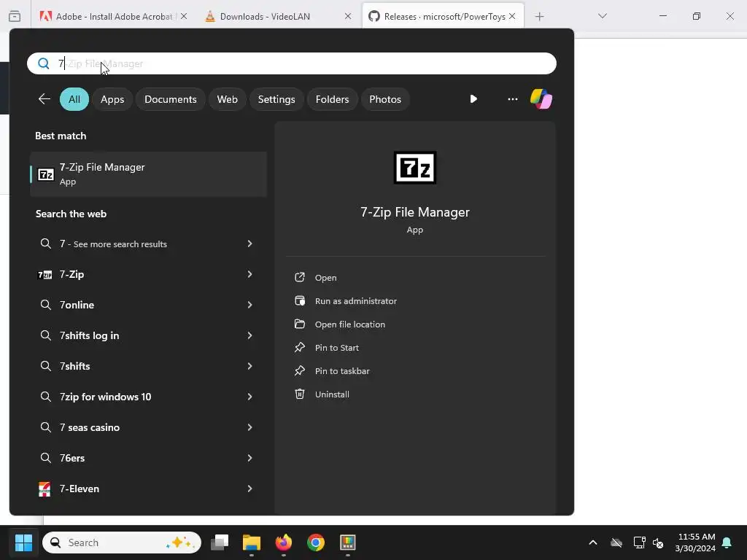The width and height of the screenshot is (747, 560).
Task: Expand the 7shifts result chevron
Action: 249,366
